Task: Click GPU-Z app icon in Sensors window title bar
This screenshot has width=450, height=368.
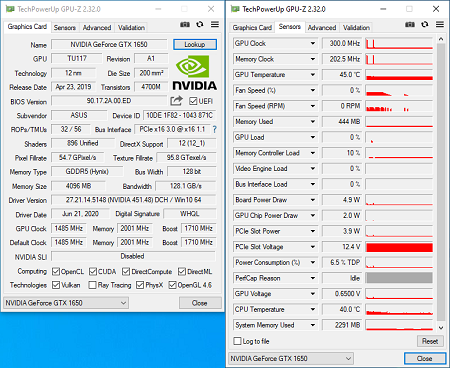Action: 235,9
